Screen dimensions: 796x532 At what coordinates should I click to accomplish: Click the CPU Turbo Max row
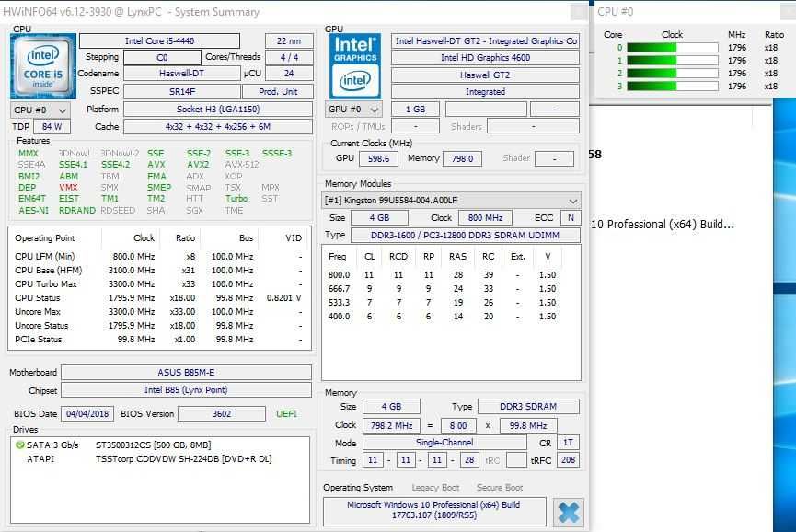point(159,284)
